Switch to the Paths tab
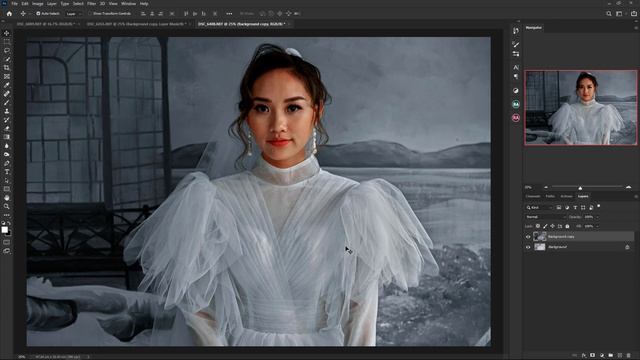Viewport: 640px width, 360px height. [x=550, y=196]
